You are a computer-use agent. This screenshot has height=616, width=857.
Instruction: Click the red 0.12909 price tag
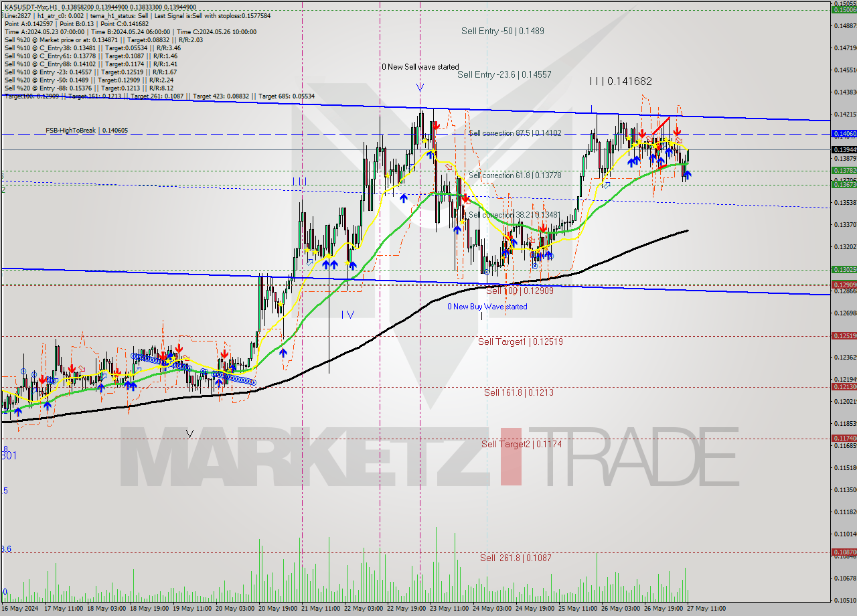pos(844,285)
